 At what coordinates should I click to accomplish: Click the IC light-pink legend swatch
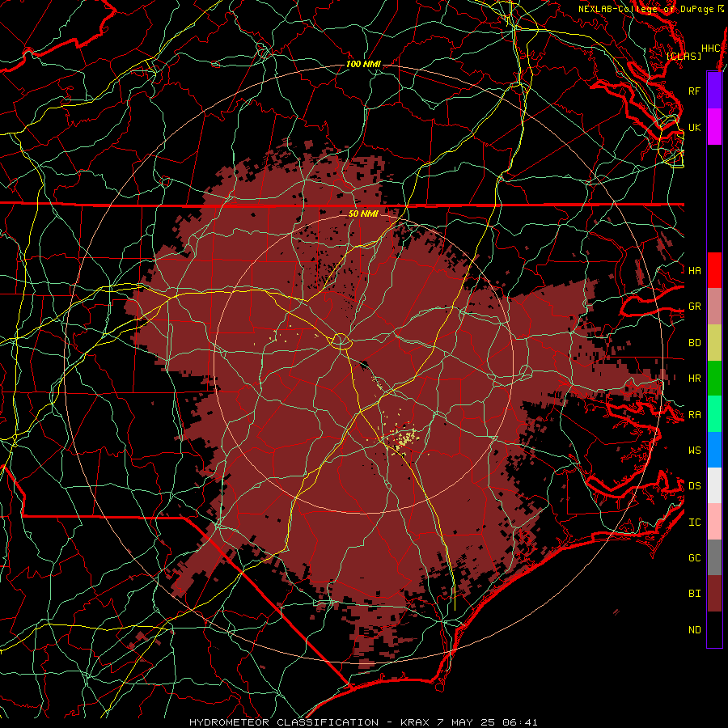(x=714, y=522)
